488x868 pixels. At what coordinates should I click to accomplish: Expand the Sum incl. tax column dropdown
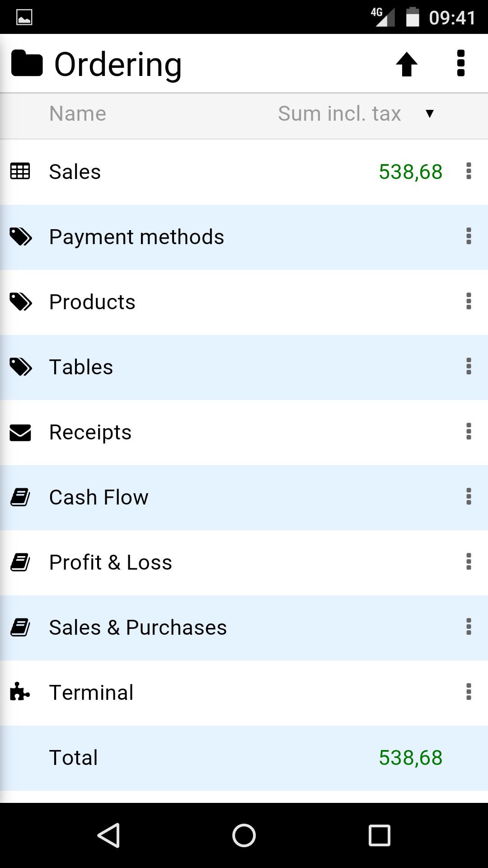pyautogui.click(x=429, y=113)
